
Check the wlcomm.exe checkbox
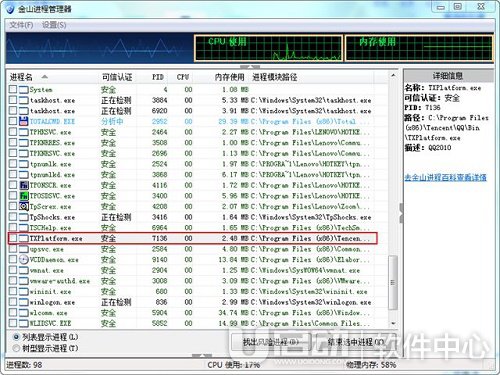pyautogui.click(x=13, y=312)
